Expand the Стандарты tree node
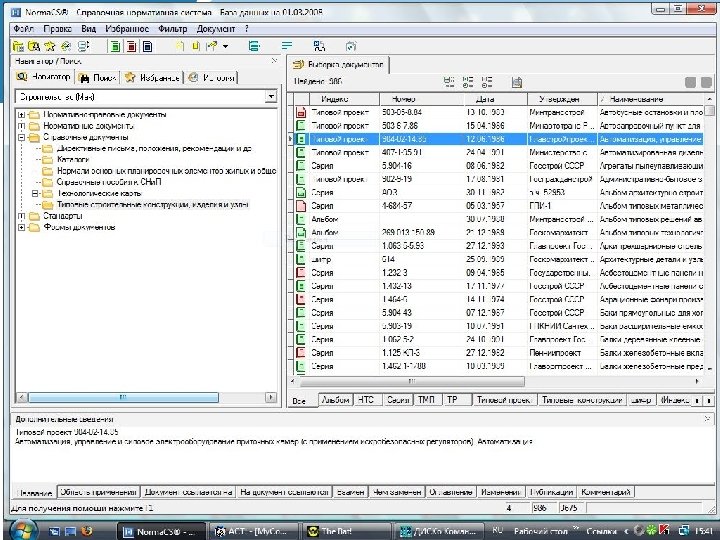Viewport: 720px width, 540px height. click(21, 216)
